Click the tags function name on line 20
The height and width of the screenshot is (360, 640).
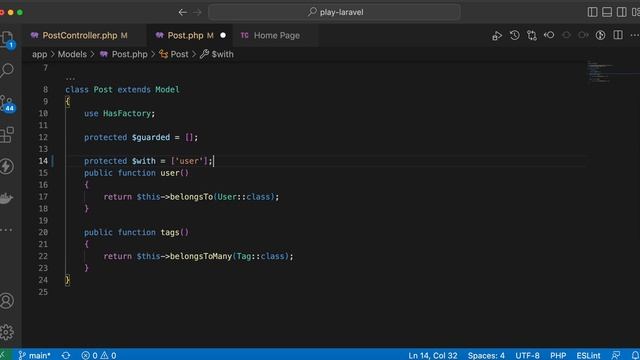pos(170,232)
